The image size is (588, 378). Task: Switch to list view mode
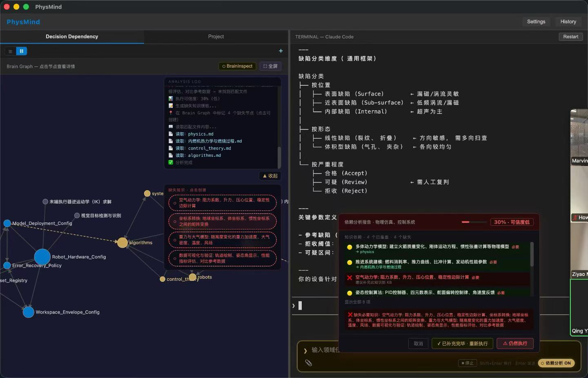(10, 51)
